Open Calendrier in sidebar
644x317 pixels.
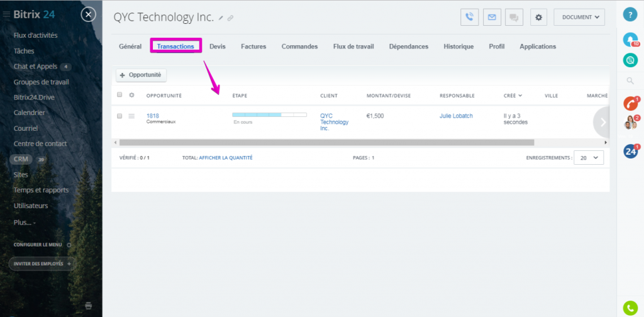click(29, 113)
